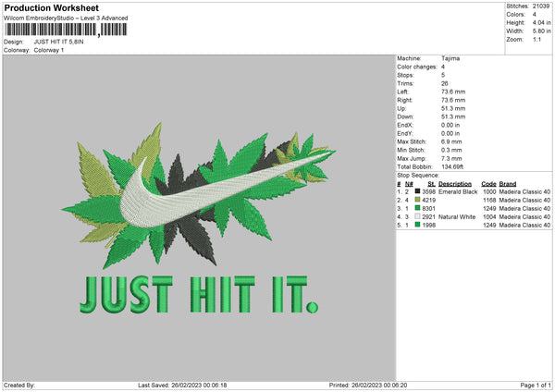Click the Trims value '26'
The image size is (555, 392).
coord(445,83)
